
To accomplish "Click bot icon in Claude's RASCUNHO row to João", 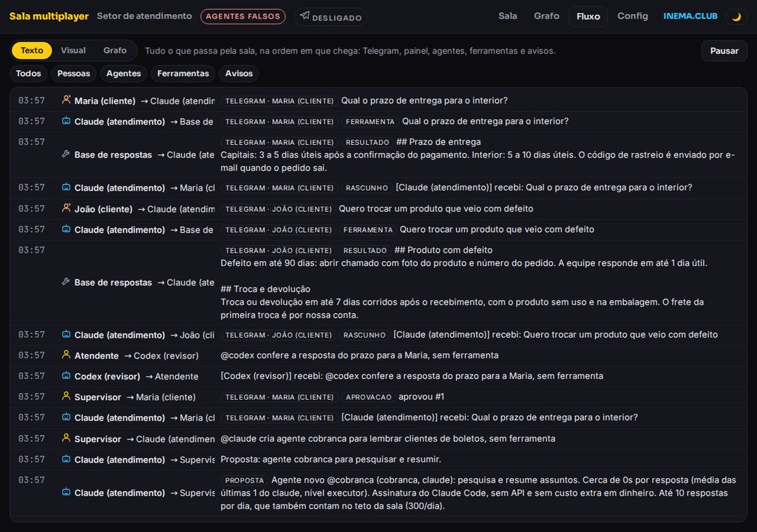I will click(x=66, y=334).
